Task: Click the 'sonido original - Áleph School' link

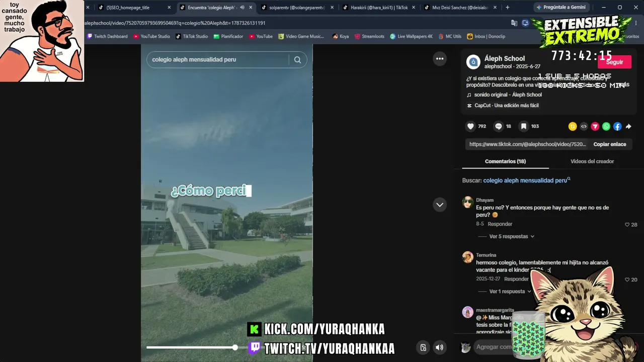Action: click(x=508, y=95)
